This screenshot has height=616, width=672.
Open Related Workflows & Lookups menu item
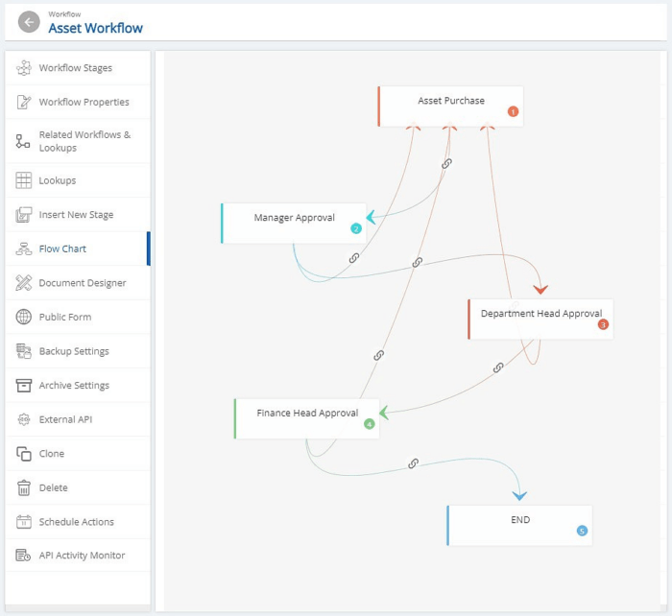pos(84,141)
